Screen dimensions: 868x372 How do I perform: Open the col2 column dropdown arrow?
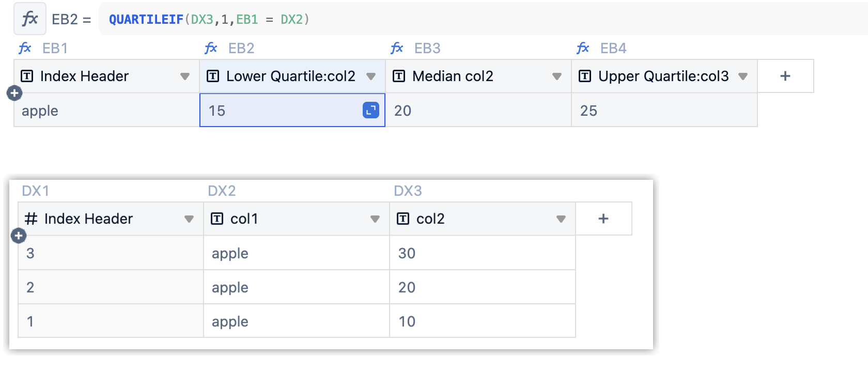(561, 219)
